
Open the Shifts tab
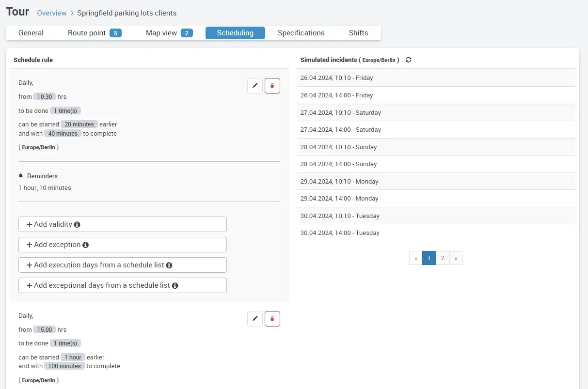click(x=358, y=33)
